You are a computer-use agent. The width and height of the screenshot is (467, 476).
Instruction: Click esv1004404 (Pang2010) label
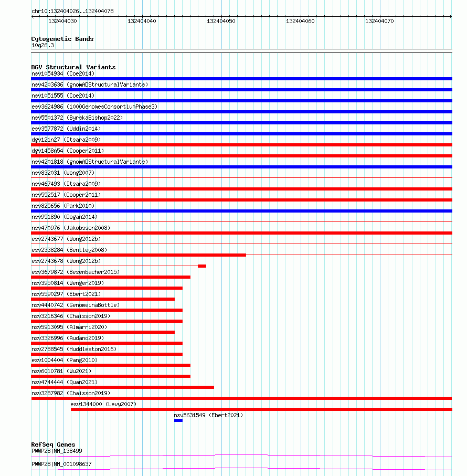click(x=65, y=360)
